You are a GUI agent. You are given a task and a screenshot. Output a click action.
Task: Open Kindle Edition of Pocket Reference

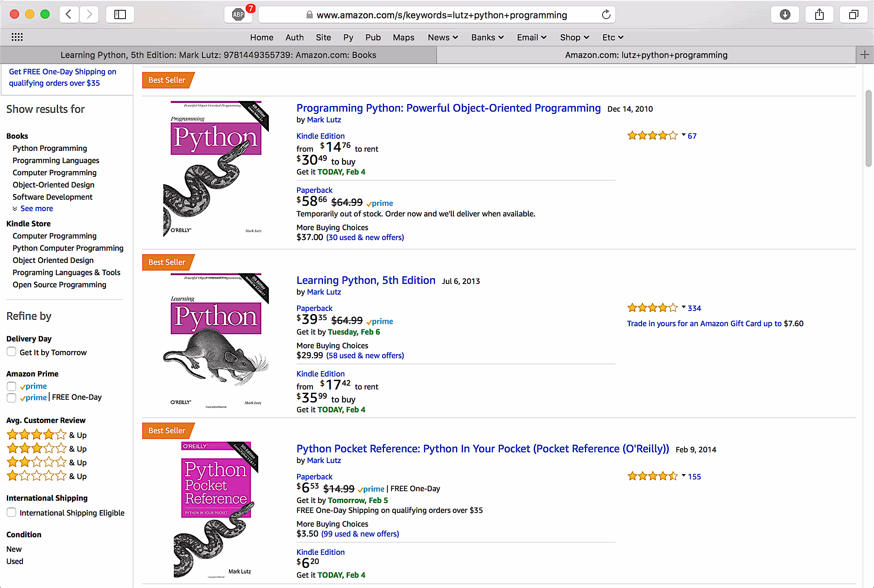point(320,552)
